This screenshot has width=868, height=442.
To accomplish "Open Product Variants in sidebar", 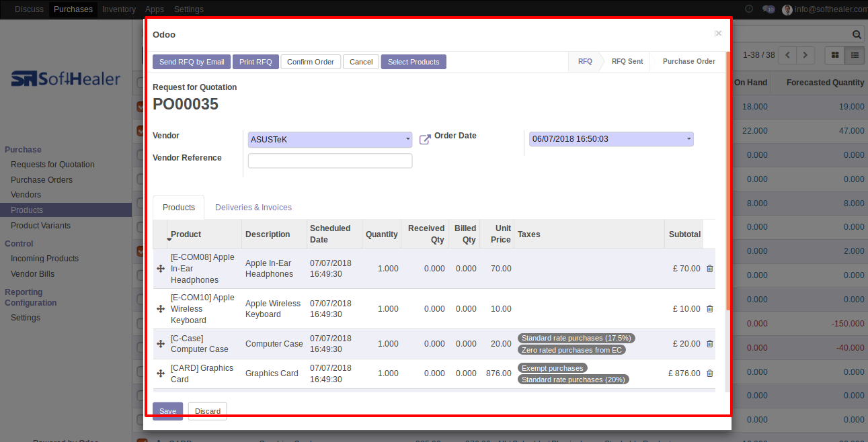I will 40,226.
